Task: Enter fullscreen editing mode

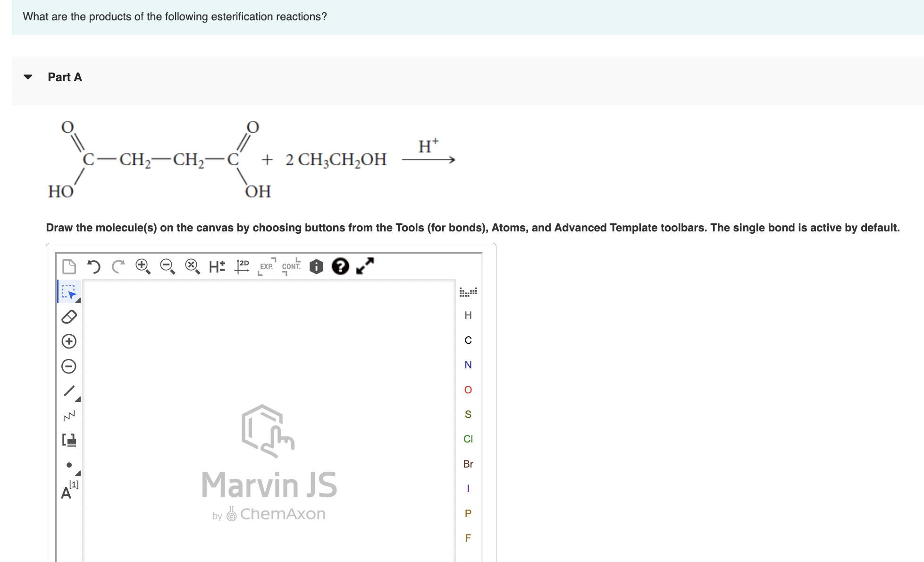Action: coord(364,266)
